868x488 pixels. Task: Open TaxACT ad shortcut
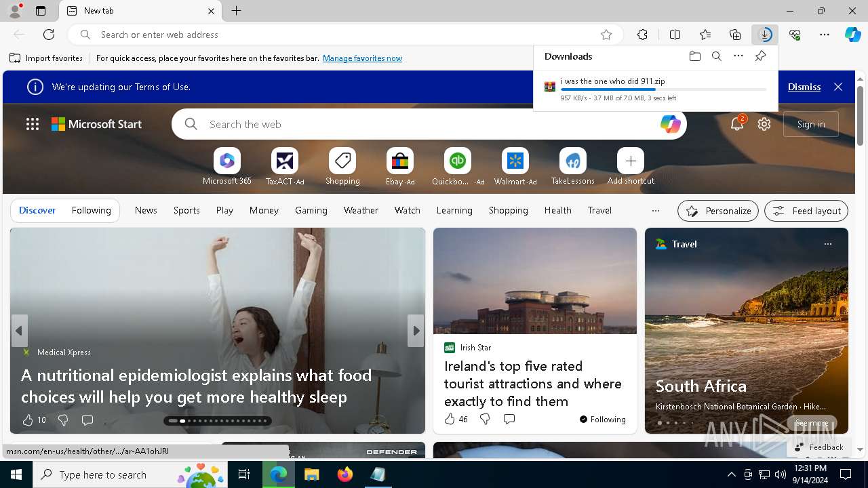coord(285,167)
